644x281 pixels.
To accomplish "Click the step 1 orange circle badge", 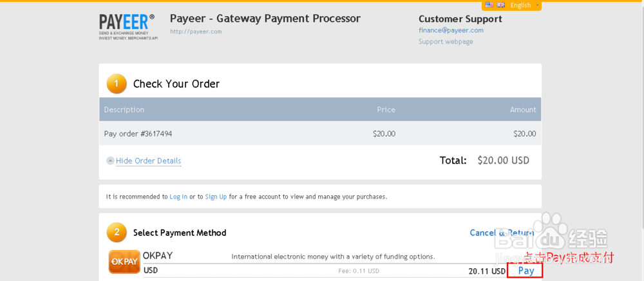I will [x=117, y=84].
